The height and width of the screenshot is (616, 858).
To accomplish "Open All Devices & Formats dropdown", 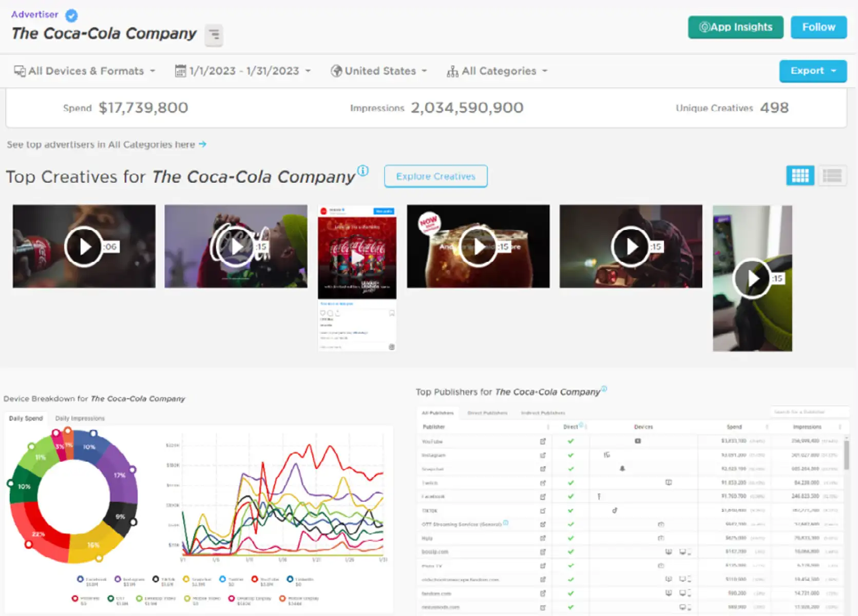I will click(x=85, y=71).
